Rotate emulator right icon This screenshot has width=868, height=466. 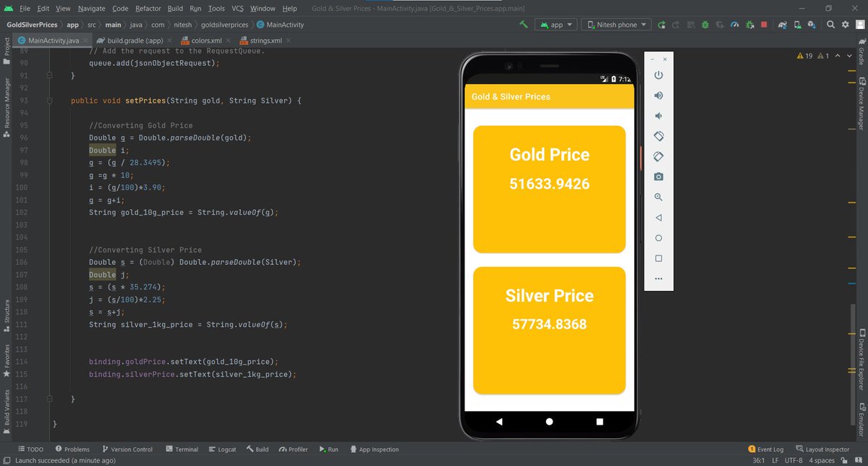pyautogui.click(x=658, y=156)
